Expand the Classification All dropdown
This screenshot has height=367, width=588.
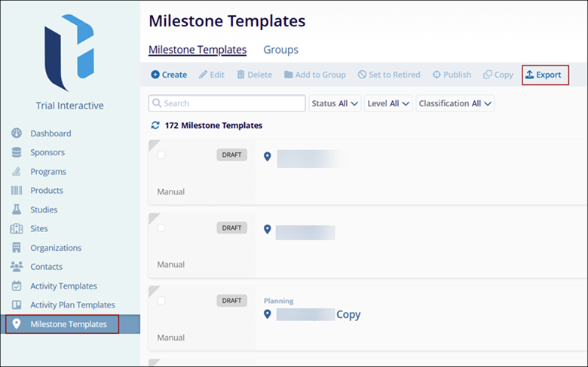point(455,103)
